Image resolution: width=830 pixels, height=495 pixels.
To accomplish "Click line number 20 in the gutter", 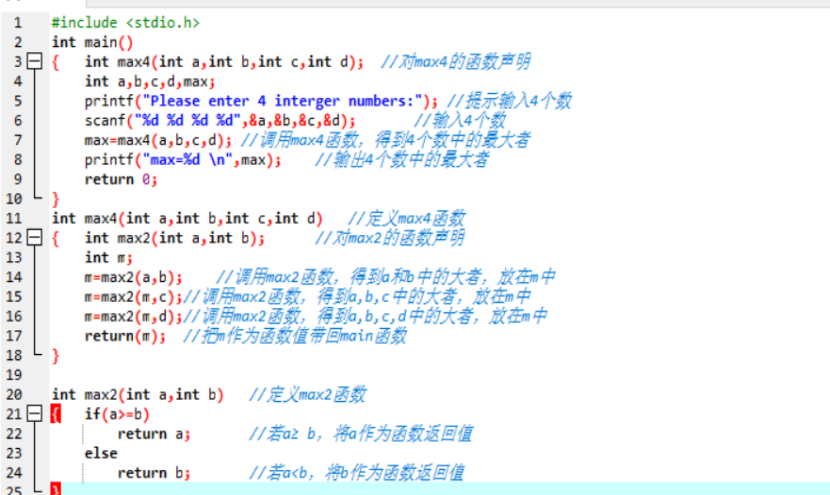I will [14, 394].
